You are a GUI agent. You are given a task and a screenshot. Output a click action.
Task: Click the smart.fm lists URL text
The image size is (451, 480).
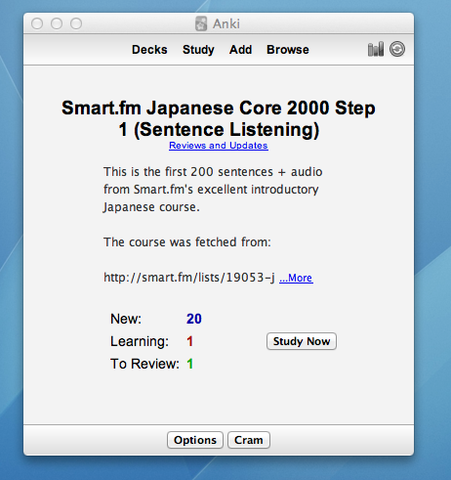[x=189, y=277]
